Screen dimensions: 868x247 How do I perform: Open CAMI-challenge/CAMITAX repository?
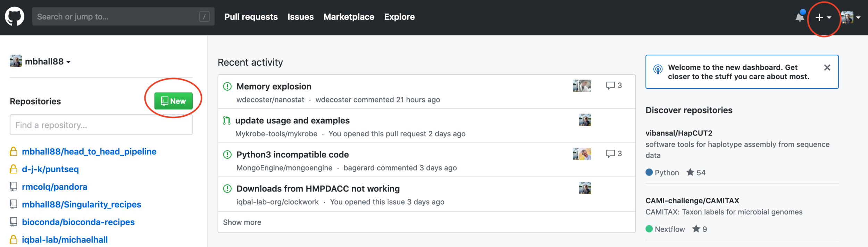point(692,200)
